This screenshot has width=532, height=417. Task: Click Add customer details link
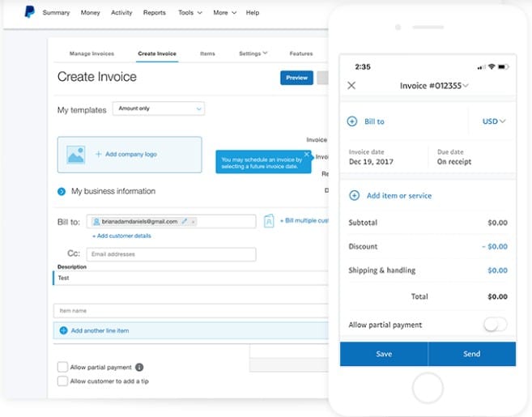[121, 236]
